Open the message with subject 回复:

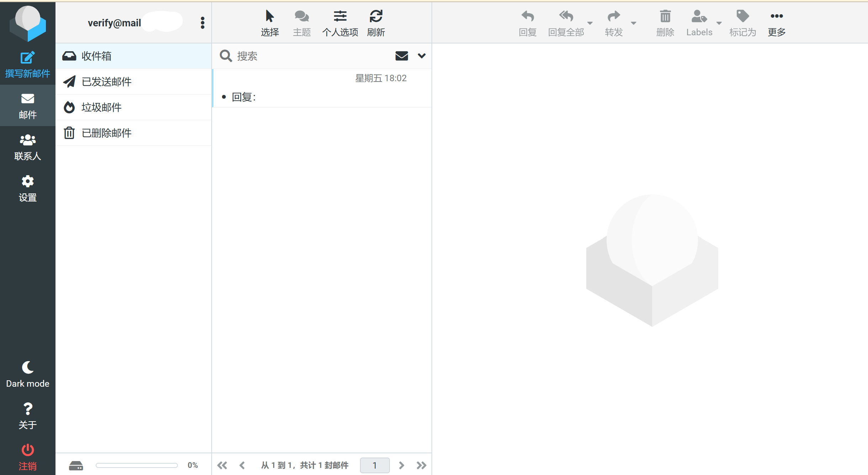point(322,88)
